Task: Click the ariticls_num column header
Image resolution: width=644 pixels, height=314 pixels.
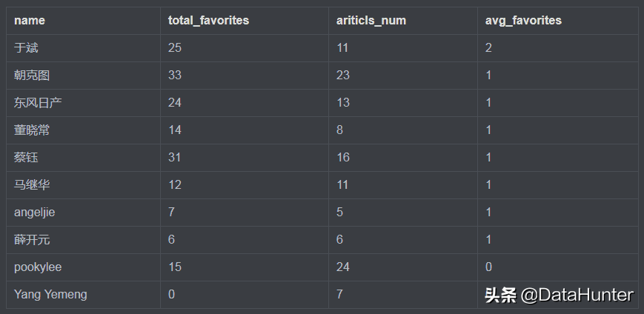Action: [371, 21]
